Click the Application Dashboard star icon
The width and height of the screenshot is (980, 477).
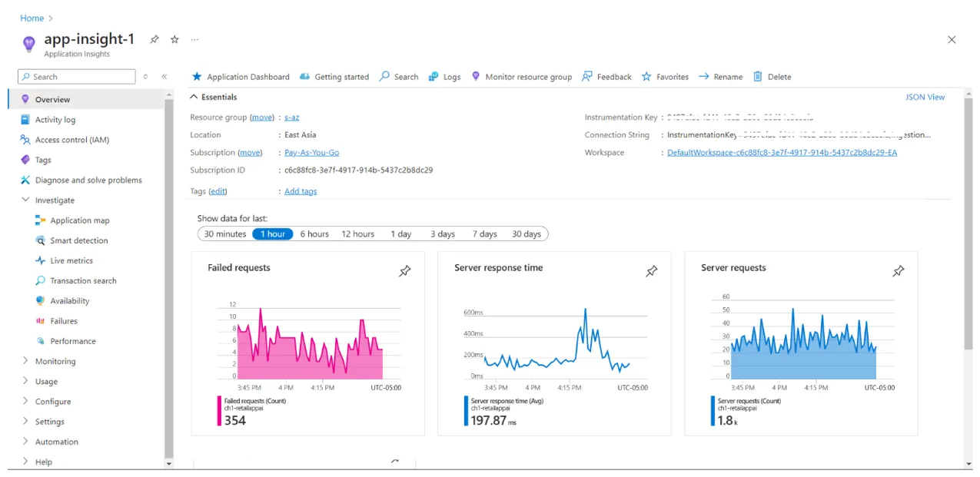(x=197, y=77)
